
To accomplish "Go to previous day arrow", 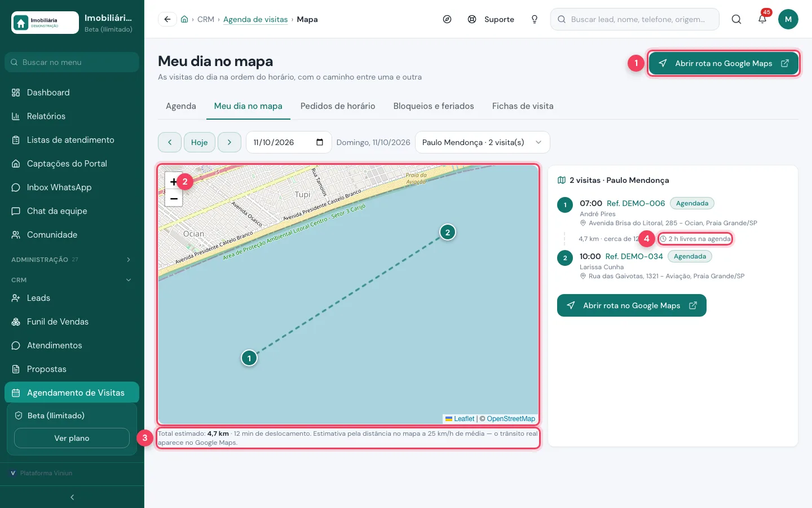I will coord(170,142).
